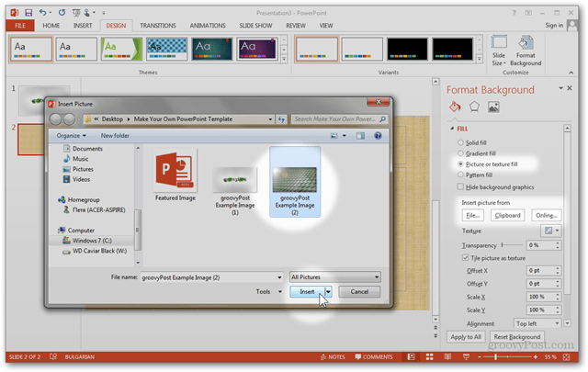The width and height of the screenshot is (588, 372).
Task: Click the File... button
Action: [472, 215]
